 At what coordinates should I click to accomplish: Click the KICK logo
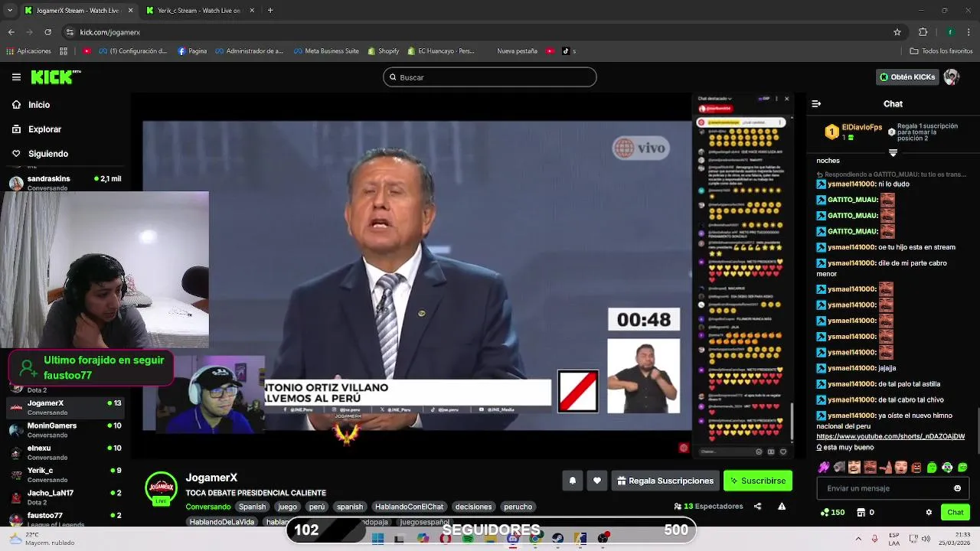(55, 77)
